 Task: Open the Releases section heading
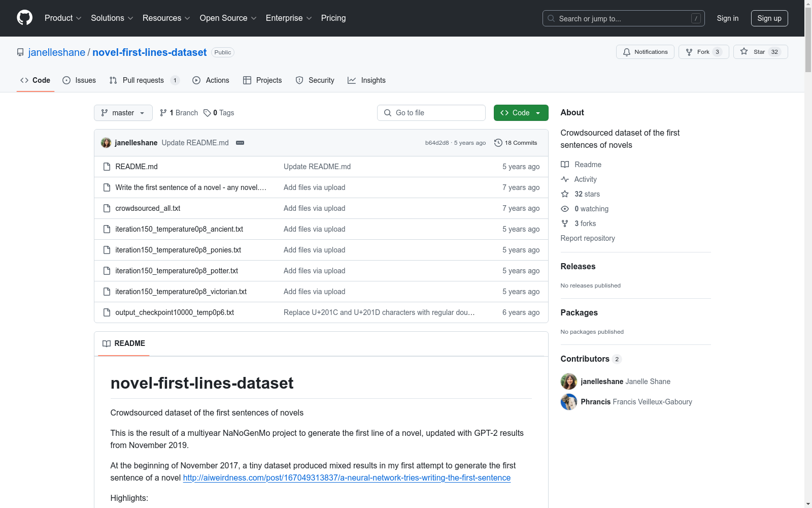coord(578,266)
